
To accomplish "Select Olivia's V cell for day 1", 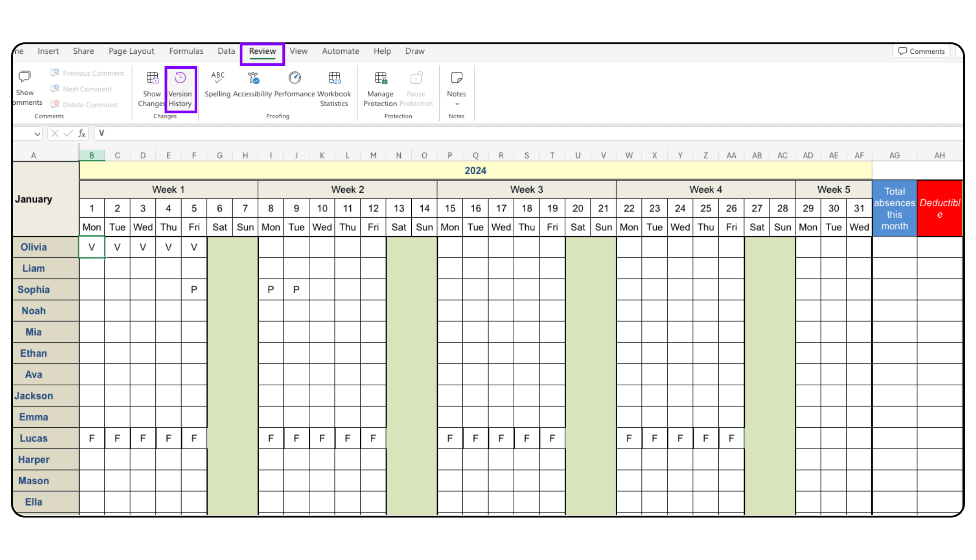I will 91,247.
